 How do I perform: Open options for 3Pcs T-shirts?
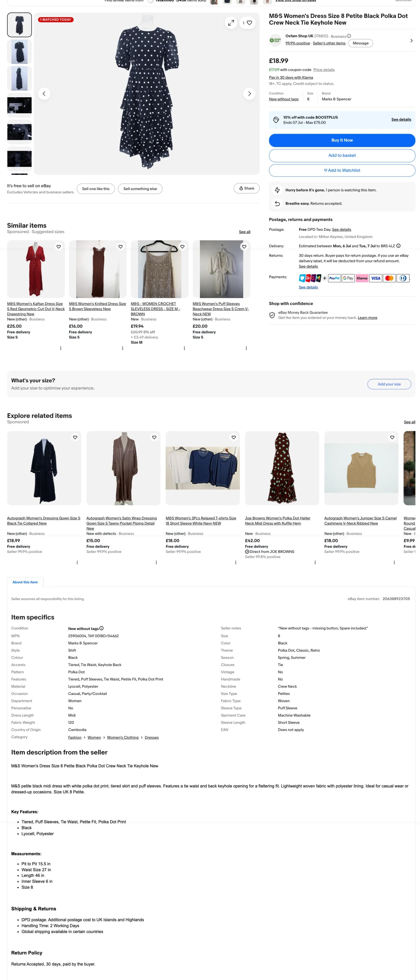click(x=236, y=562)
